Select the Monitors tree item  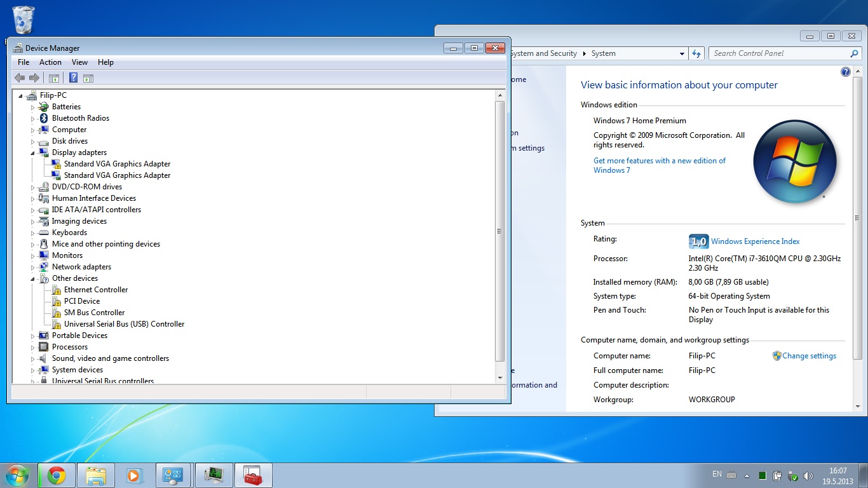click(x=67, y=255)
